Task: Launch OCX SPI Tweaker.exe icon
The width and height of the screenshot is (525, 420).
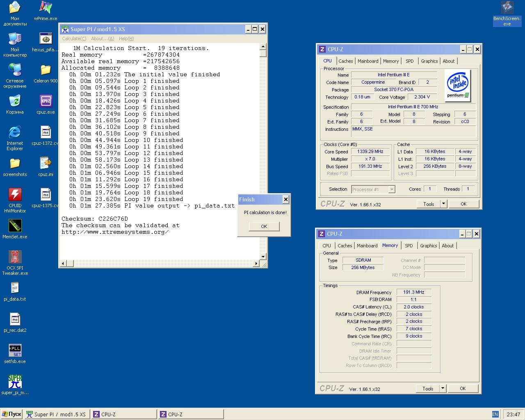Action: click(15, 263)
